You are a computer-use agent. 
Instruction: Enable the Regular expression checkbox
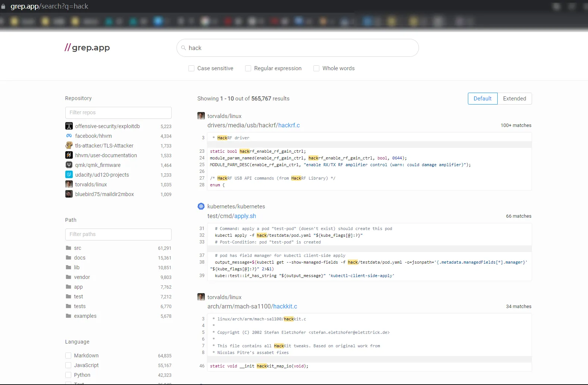(x=248, y=68)
